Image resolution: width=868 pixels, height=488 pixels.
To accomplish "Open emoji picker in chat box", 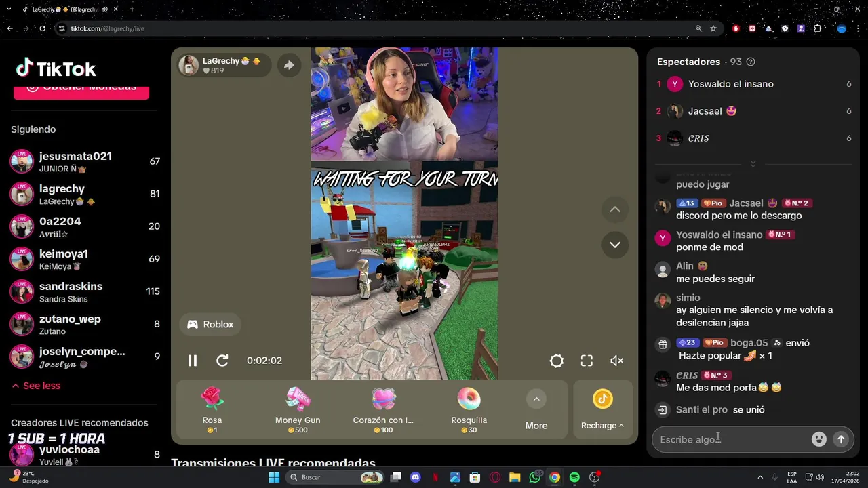I will [819, 439].
